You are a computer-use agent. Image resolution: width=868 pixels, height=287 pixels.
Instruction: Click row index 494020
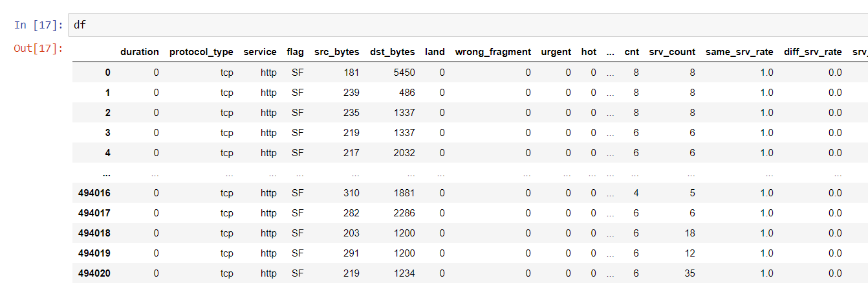(94, 273)
